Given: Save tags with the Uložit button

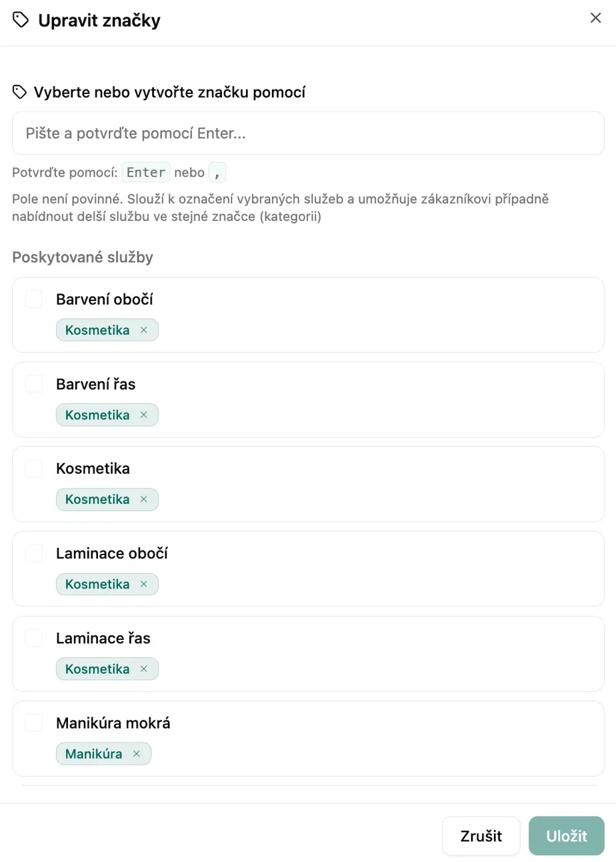Looking at the screenshot, I should (x=567, y=836).
